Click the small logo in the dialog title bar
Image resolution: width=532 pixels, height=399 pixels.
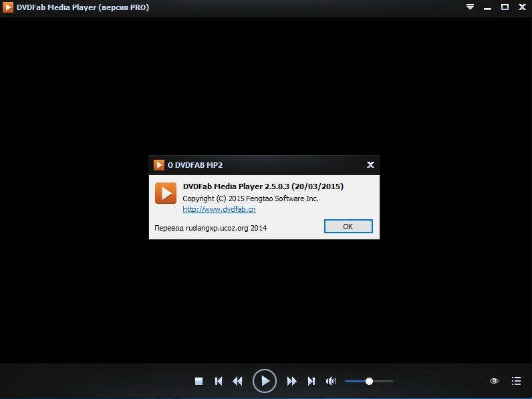[159, 165]
